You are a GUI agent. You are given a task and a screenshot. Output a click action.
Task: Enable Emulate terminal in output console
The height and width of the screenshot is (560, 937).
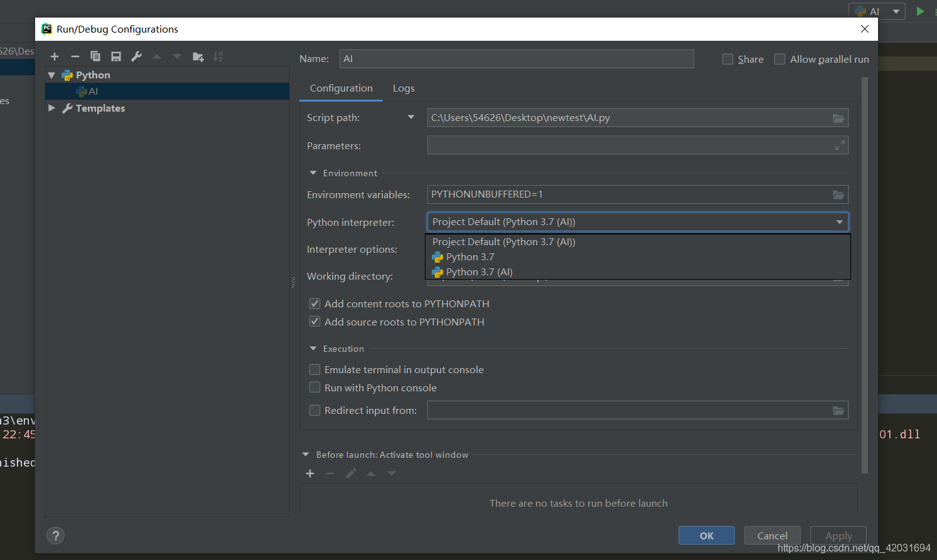pyautogui.click(x=315, y=369)
